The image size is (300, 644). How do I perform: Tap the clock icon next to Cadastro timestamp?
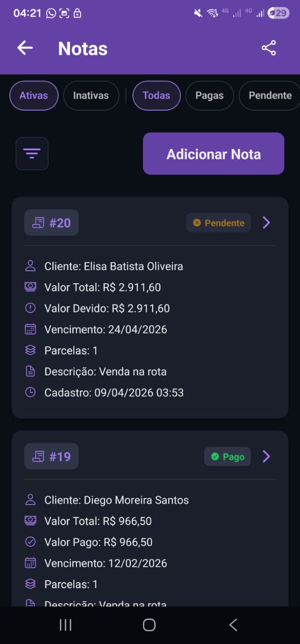point(30,392)
